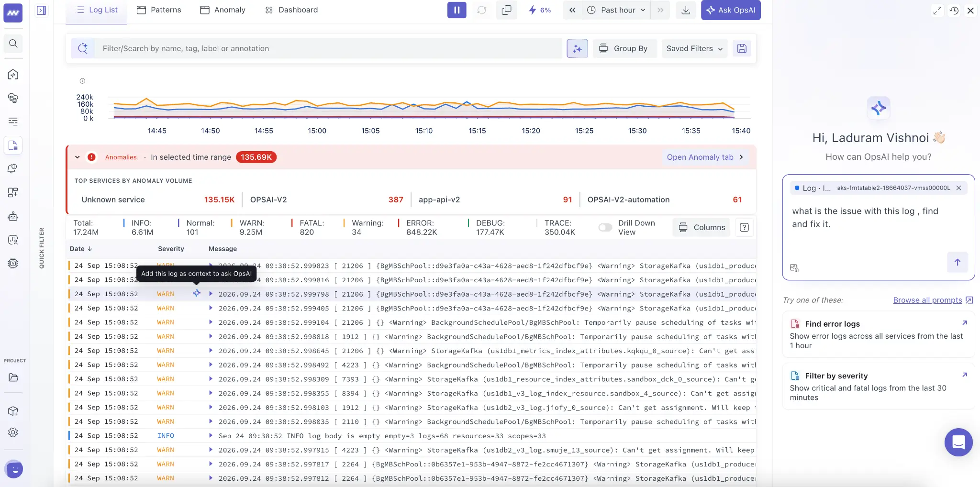
Task: Click the Filter/Search input field
Action: [x=328, y=48]
